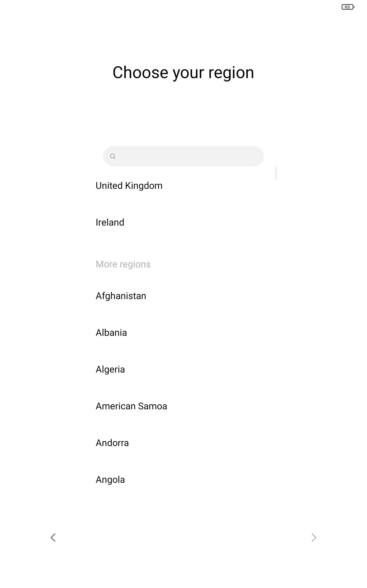The image size is (367, 588).
Task: Tap Andorra in the list
Action: [112, 443]
